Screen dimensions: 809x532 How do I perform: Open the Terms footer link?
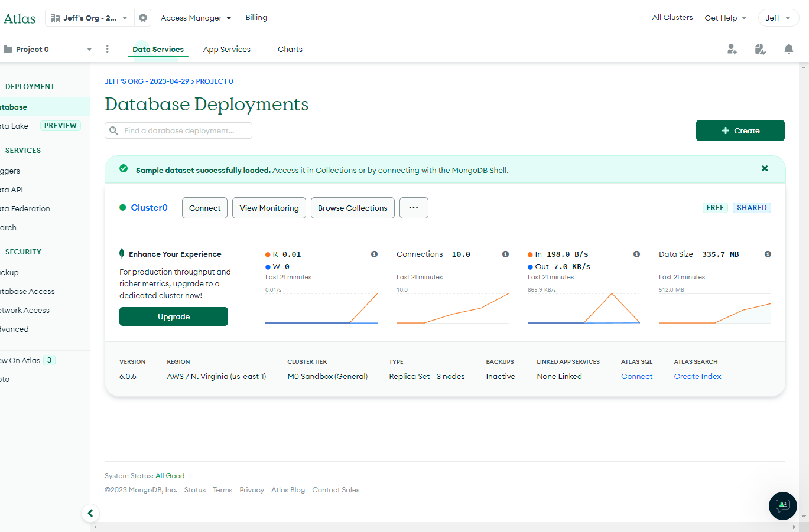(x=222, y=490)
